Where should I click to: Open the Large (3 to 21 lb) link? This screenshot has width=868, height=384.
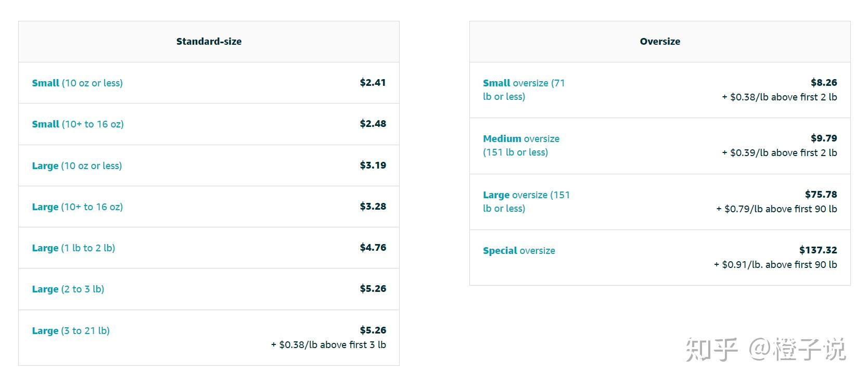(71, 330)
